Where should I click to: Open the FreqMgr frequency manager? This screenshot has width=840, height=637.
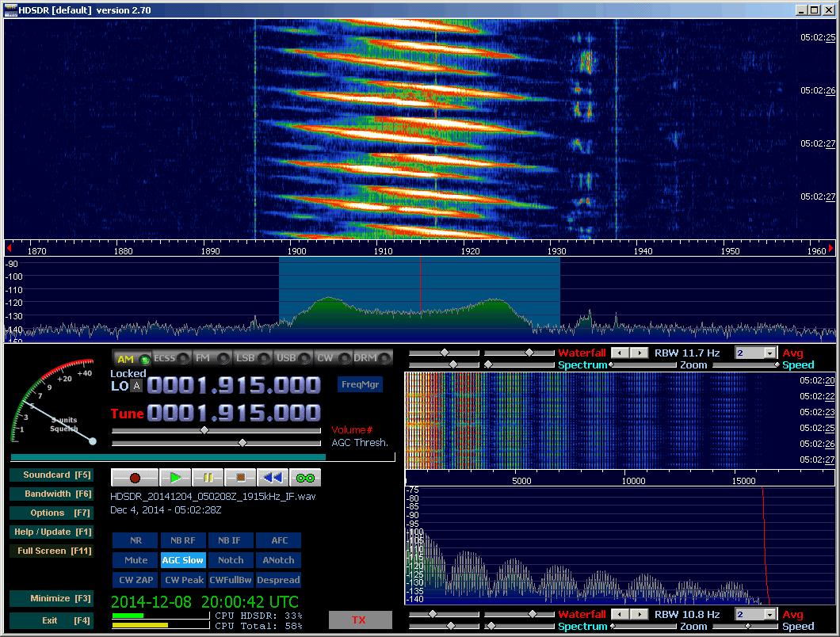(x=360, y=385)
